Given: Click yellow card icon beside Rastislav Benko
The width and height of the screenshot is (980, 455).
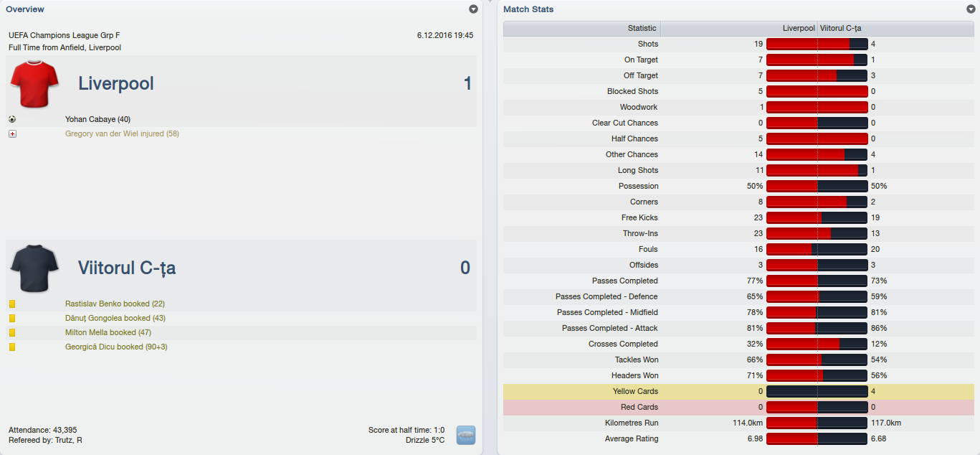Looking at the screenshot, I should (12, 304).
